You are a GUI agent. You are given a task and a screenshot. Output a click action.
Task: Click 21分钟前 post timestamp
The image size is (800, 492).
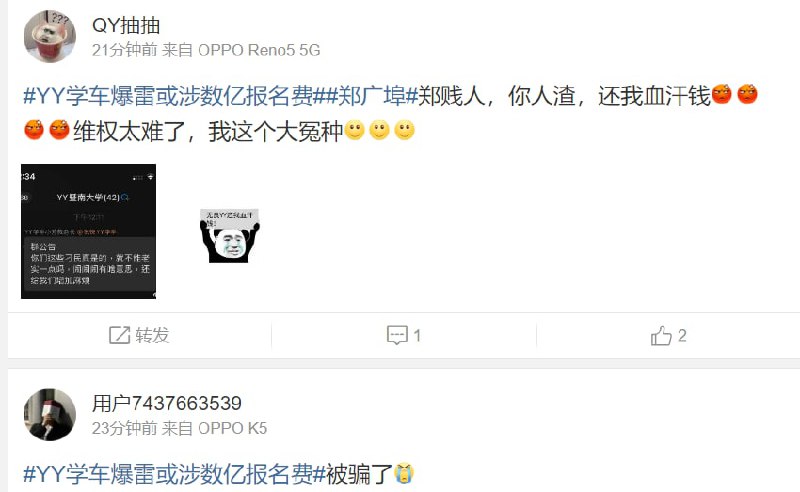pyautogui.click(x=124, y=50)
